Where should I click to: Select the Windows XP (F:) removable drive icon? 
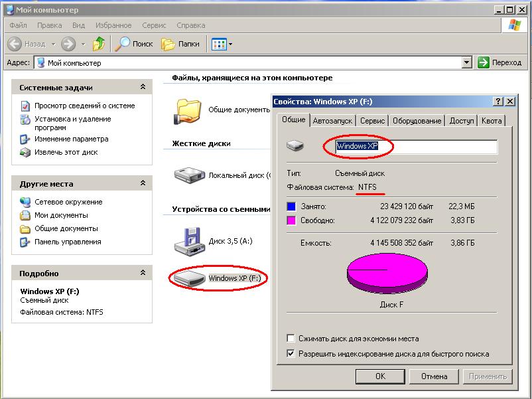[190, 278]
